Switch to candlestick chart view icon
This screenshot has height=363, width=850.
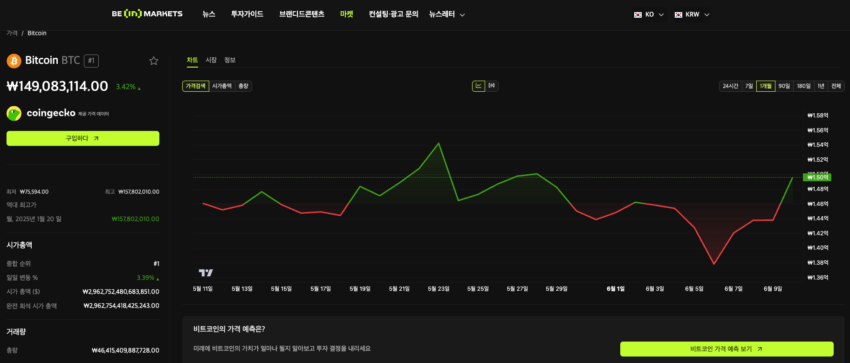pyautogui.click(x=492, y=86)
